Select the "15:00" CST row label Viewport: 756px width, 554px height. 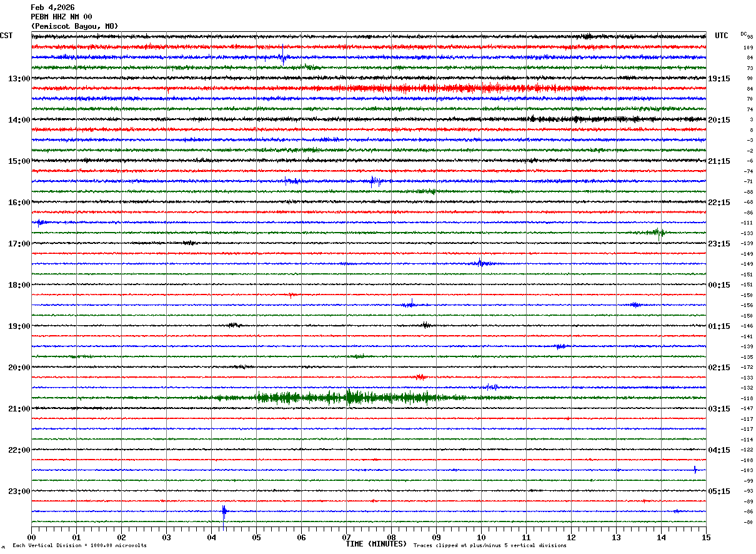[19, 161]
